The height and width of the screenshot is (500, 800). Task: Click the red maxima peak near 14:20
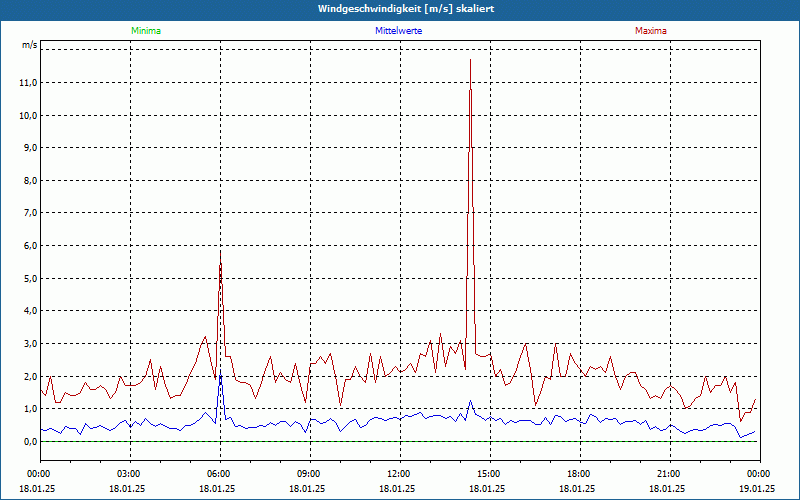pyautogui.click(x=470, y=60)
